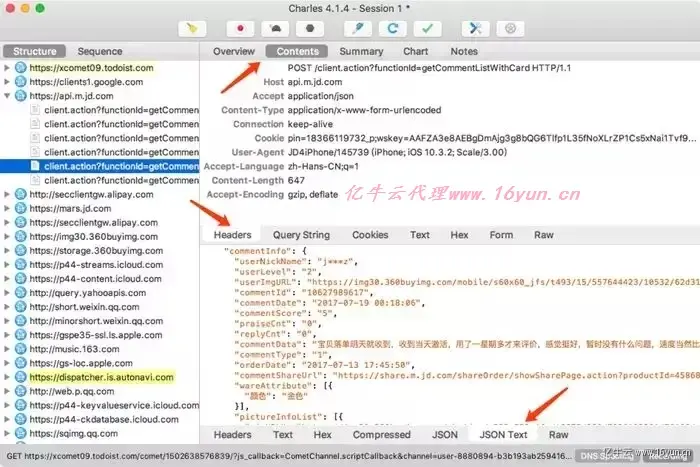This screenshot has width=700, height=467.
Task: Open the Summary tab
Action: pos(361,51)
